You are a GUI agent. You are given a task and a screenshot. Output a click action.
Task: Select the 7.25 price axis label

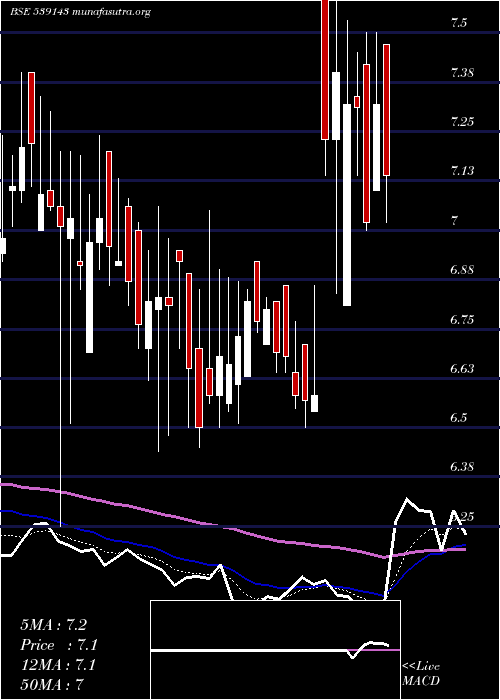tap(462, 121)
